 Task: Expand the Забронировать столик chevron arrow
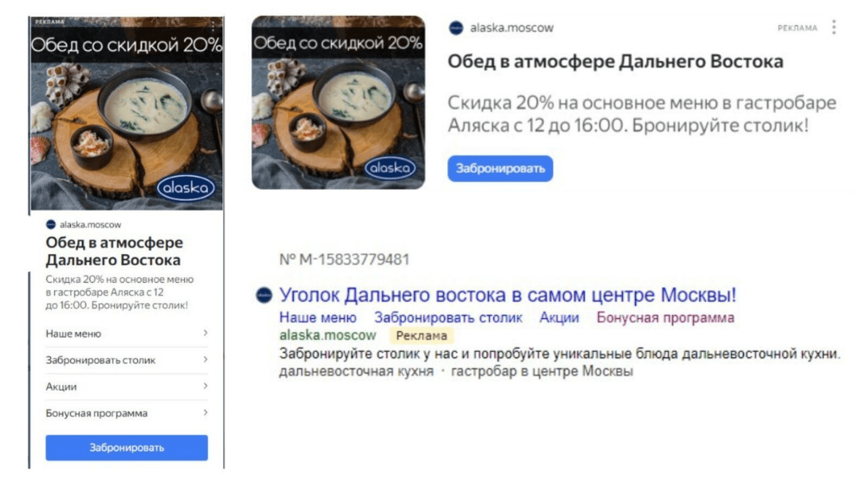tap(206, 360)
